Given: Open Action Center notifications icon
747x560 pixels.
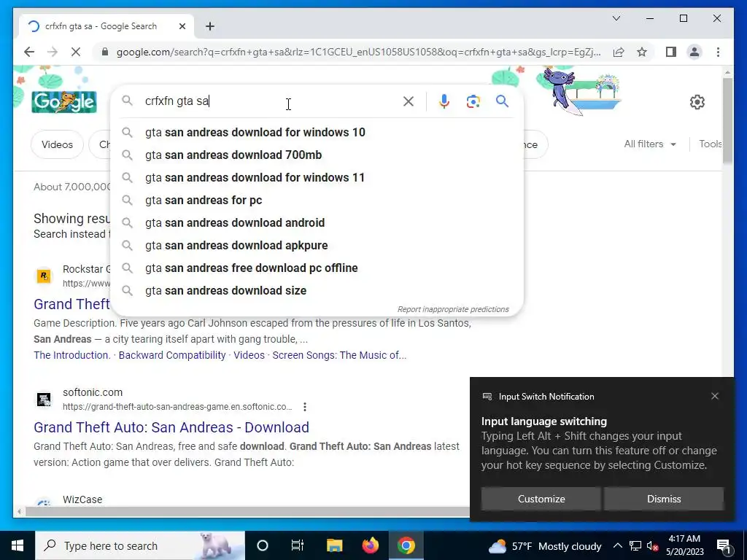Looking at the screenshot, I should (x=724, y=546).
